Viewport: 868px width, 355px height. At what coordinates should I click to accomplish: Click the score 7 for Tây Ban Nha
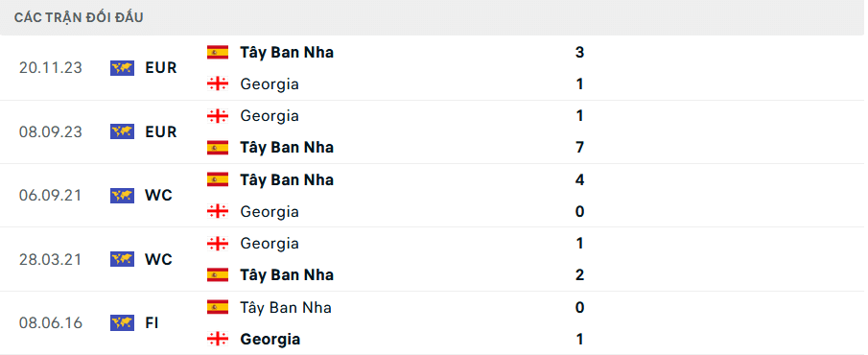pos(579,148)
